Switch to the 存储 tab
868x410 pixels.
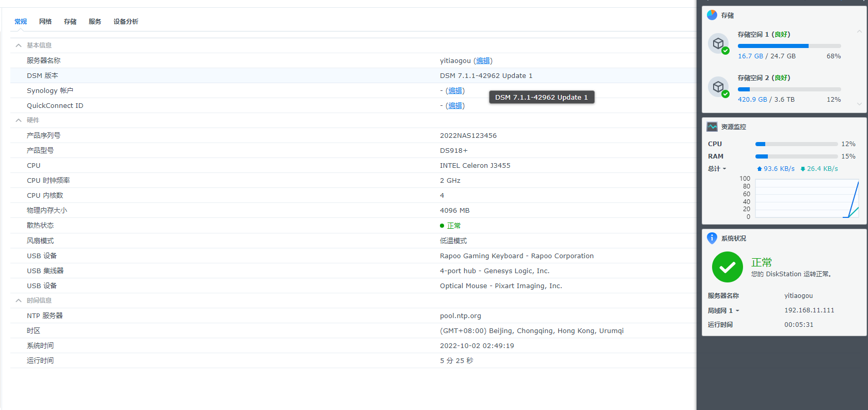[x=70, y=22]
